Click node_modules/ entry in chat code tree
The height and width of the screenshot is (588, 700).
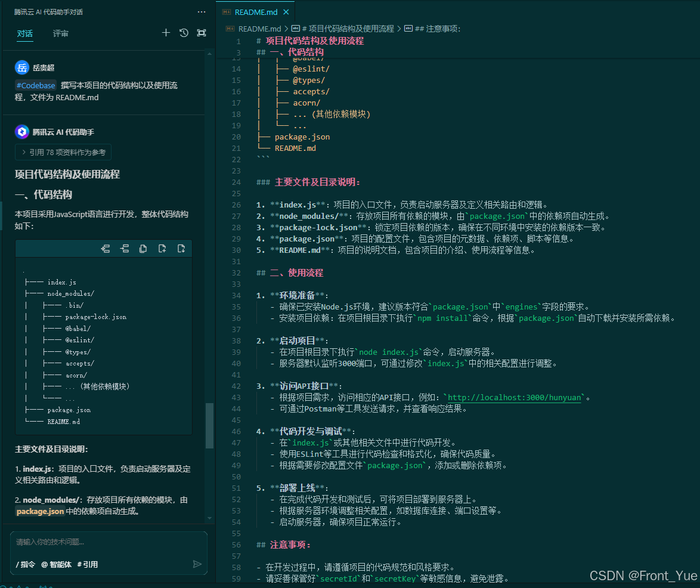(70, 294)
